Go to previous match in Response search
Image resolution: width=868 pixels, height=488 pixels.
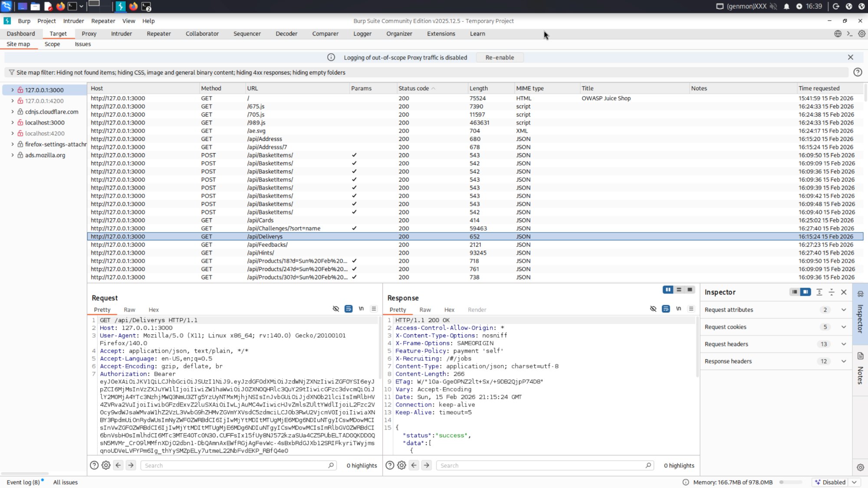(x=414, y=465)
